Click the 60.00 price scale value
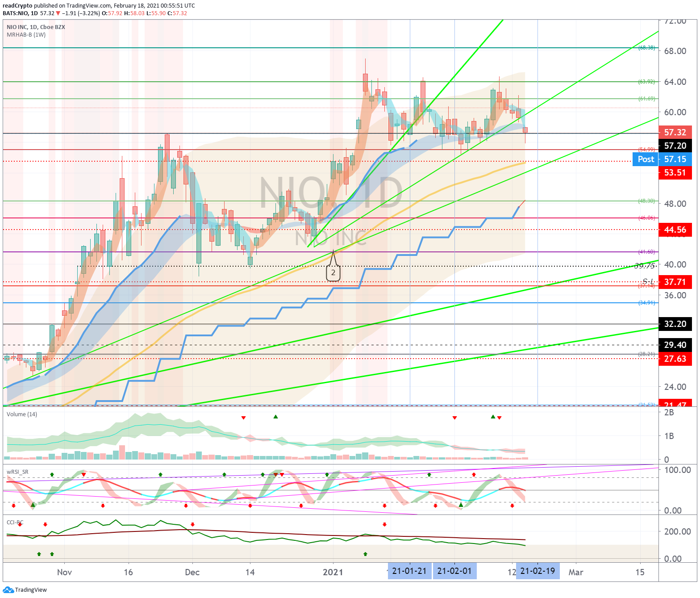This screenshot has width=700, height=598. pos(675,112)
